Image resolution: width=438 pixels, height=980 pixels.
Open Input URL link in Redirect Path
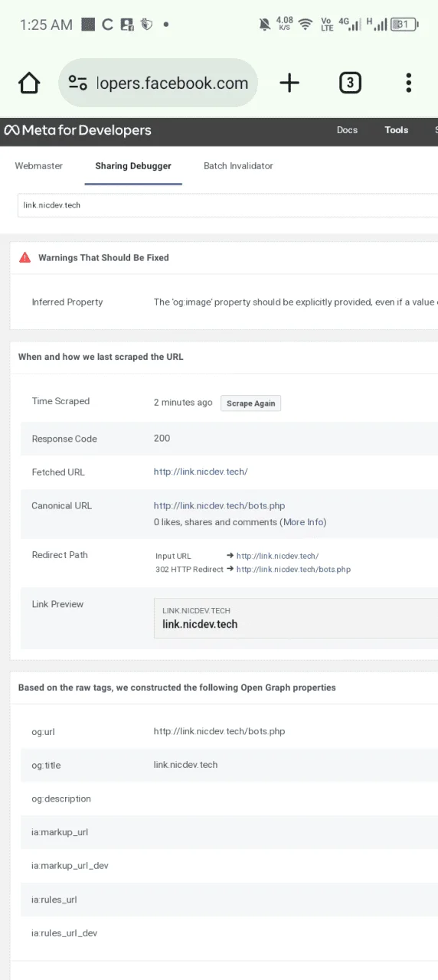[277, 556]
